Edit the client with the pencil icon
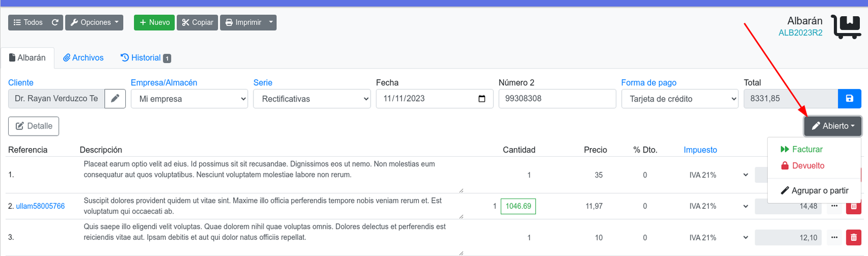This screenshot has width=868, height=256. point(115,99)
